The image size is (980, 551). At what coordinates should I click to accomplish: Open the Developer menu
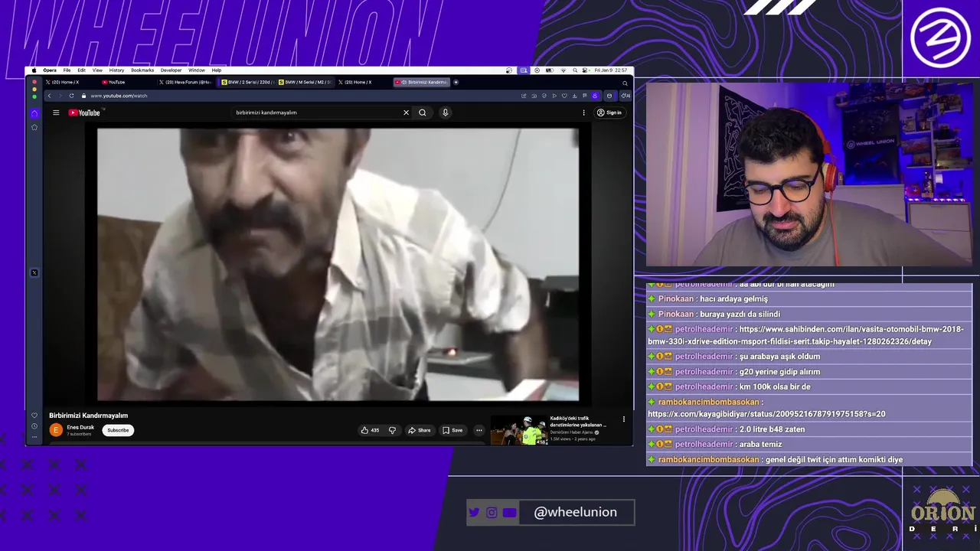(x=171, y=70)
